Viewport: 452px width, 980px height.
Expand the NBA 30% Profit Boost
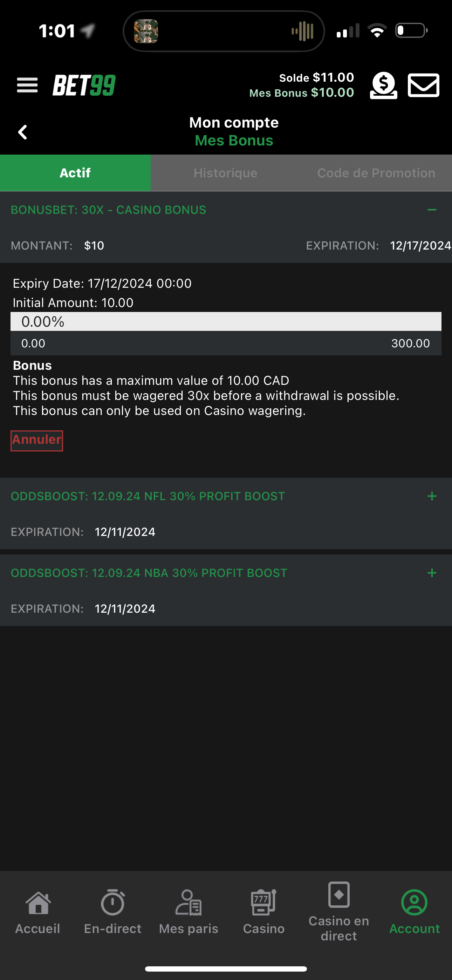click(432, 573)
